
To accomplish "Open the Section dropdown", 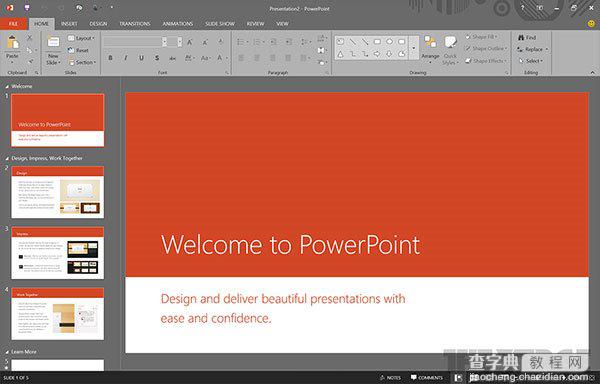I will tap(82, 62).
